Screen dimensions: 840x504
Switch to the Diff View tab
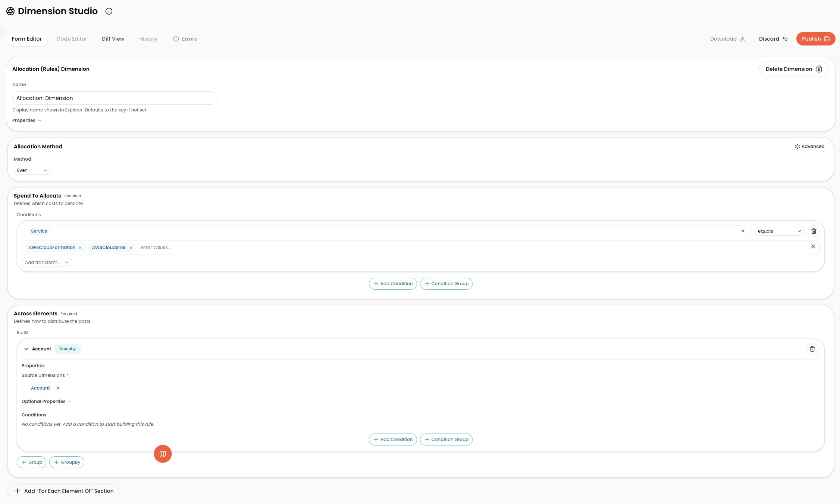[x=113, y=39]
